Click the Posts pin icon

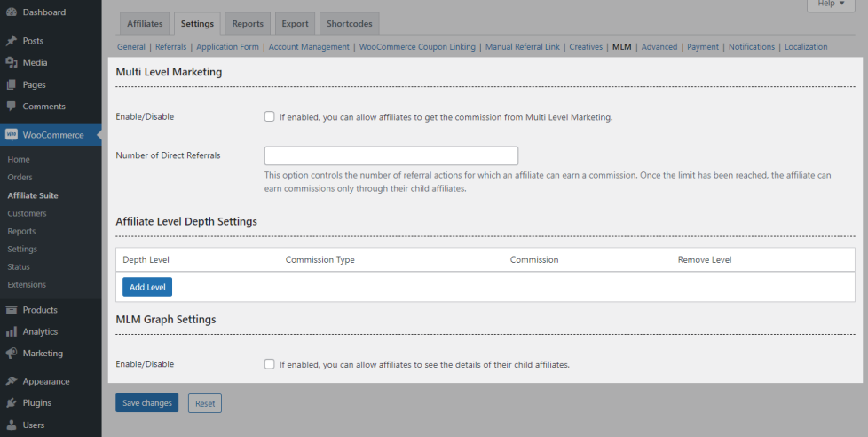click(12, 41)
